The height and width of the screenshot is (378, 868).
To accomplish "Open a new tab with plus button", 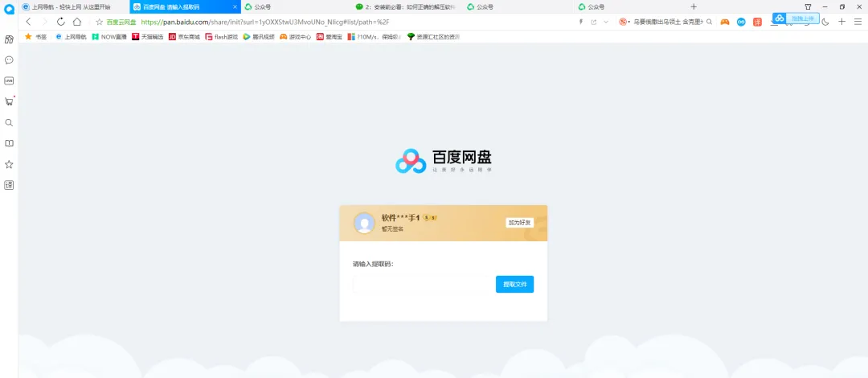I will tap(694, 6).
